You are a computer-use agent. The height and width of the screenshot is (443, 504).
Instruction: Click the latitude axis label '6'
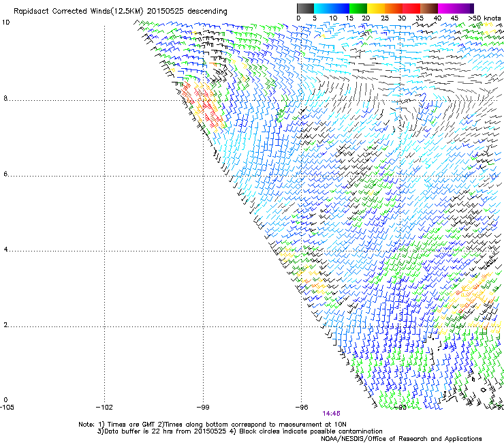pyautogui.click(x=5, y=174)
